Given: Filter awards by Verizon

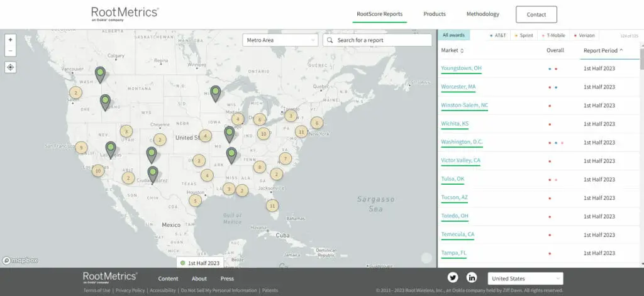Looking at the screenshot, I should point(584,35).
